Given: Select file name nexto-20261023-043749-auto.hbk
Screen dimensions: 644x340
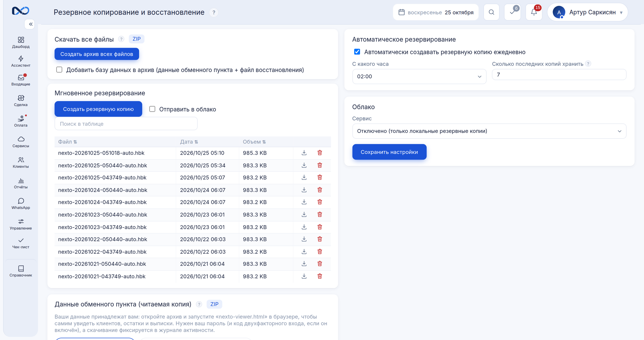Looking at the screenshot, I should click(102, 227).
